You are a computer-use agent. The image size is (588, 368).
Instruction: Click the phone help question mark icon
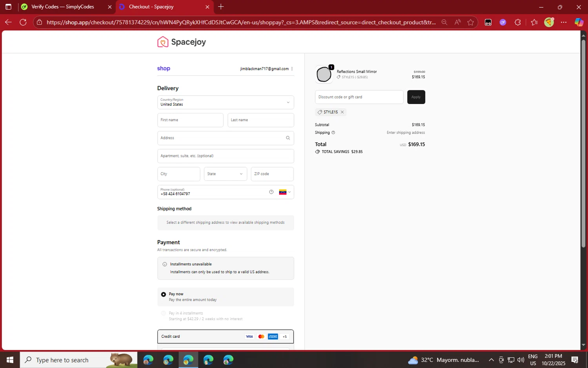pos(271,192)
